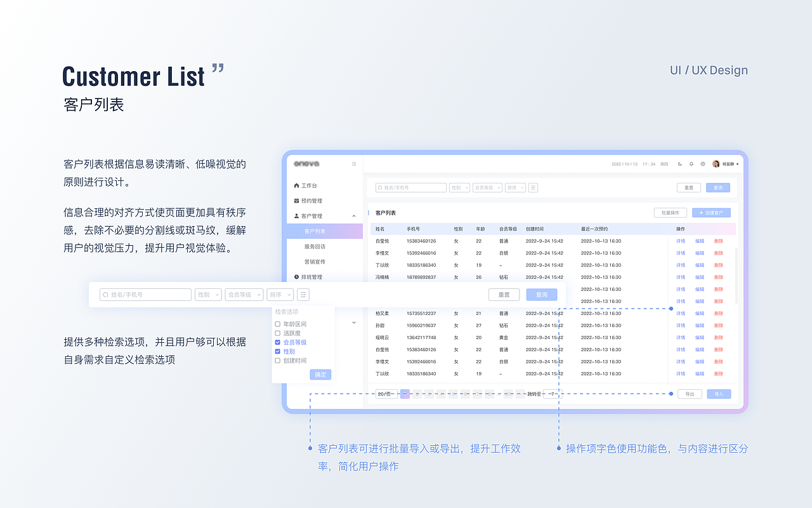The width and height of the screenshot is (812, 508).
Task: Toggle dark mode with the moon icon
Action: (680, 164)
